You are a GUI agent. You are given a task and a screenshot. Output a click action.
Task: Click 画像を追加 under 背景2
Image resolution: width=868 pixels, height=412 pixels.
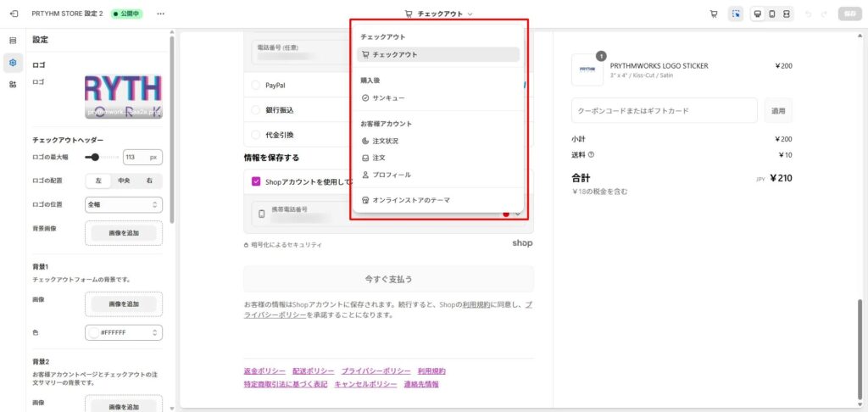pyautogui.click(x=124, y=406)
